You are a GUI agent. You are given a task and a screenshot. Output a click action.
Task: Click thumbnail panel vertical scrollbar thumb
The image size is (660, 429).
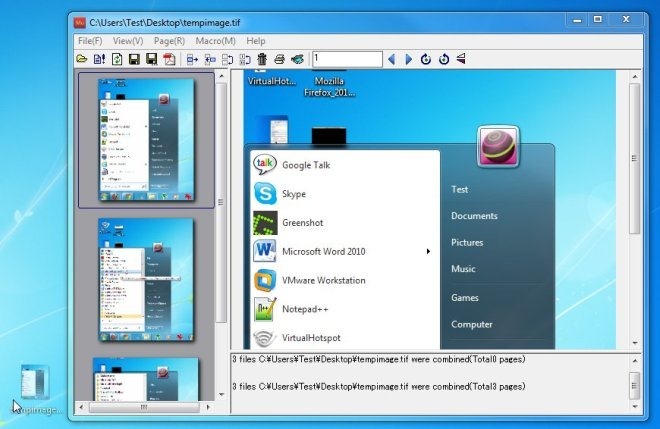tap(221, 203)
